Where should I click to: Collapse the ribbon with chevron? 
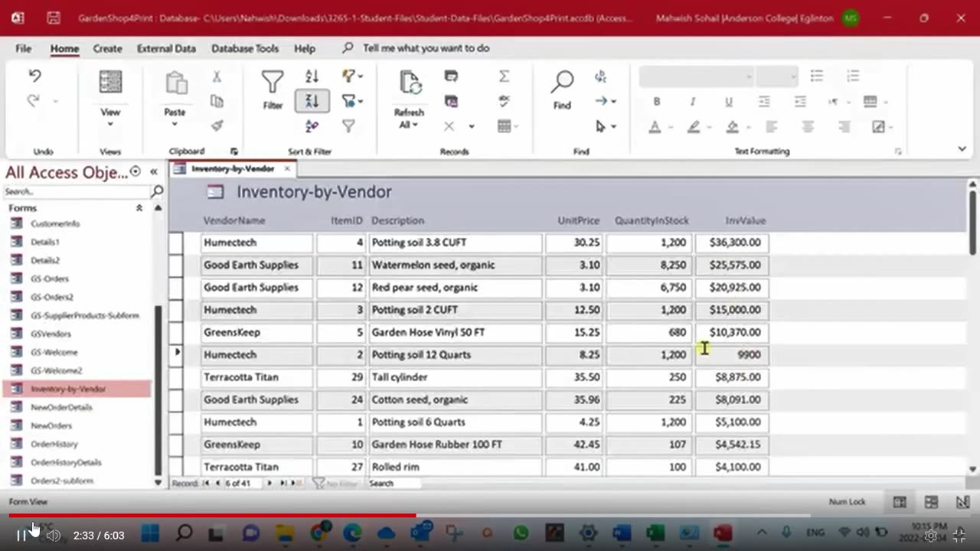coord(962,149)
